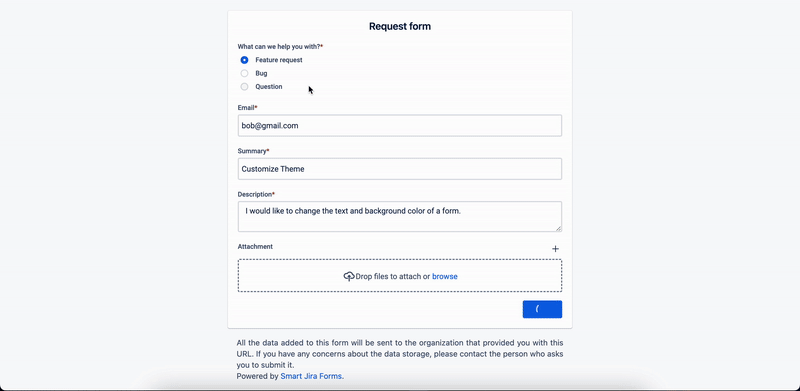Select the Feature request radio button
This screenshot has width=800, height=391.
[x=244, y=60]
